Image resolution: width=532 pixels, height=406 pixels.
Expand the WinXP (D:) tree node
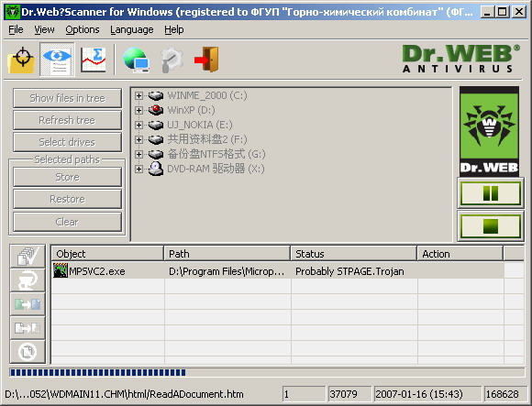139,110
